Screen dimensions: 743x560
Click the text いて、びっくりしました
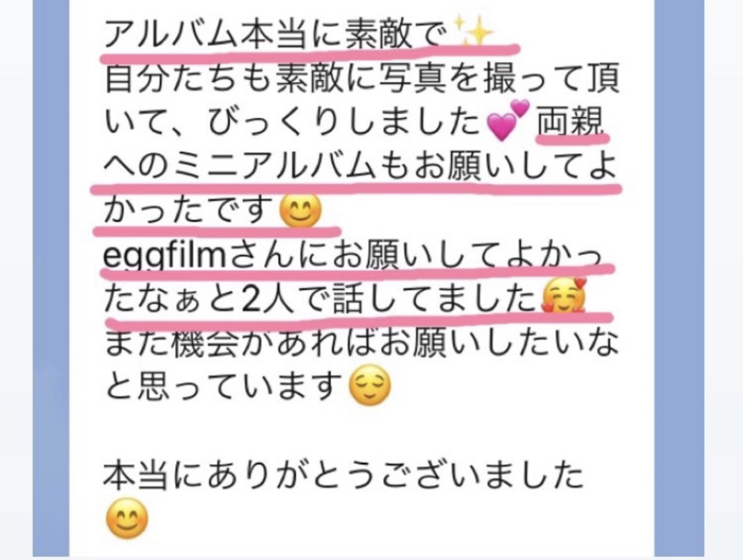pyautogui.click(x=293, y=122)
